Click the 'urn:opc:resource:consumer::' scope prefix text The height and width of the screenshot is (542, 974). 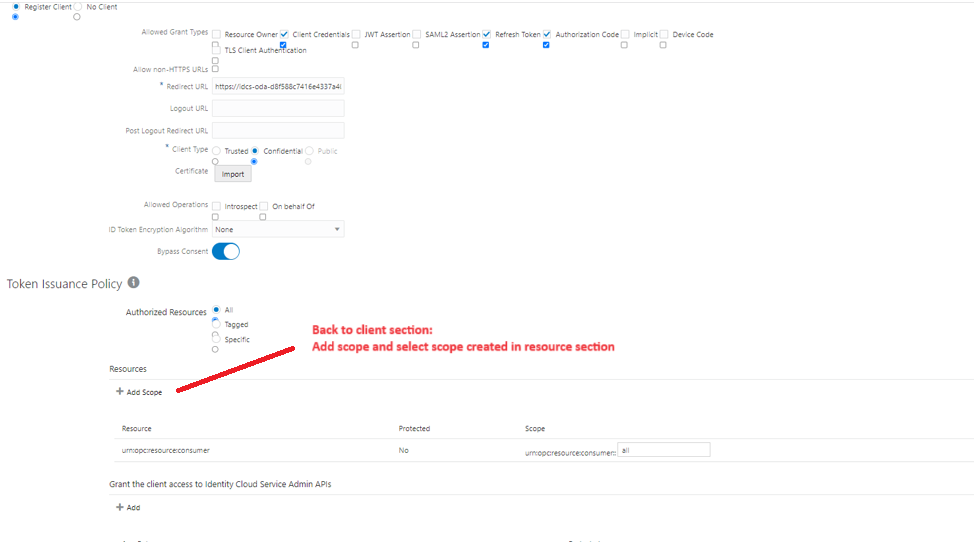pyautogui.click(x=570, y=453)
